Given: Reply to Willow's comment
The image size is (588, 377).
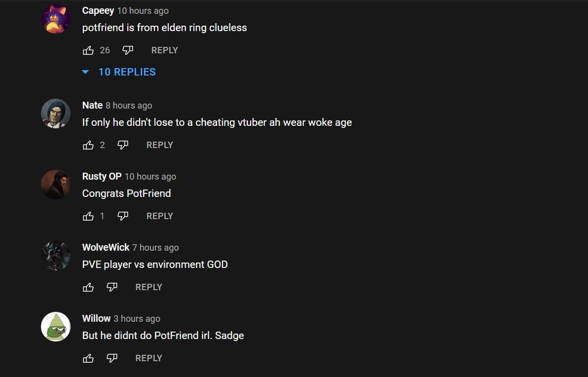Looking at the screenshot, I should click(148, 358).
